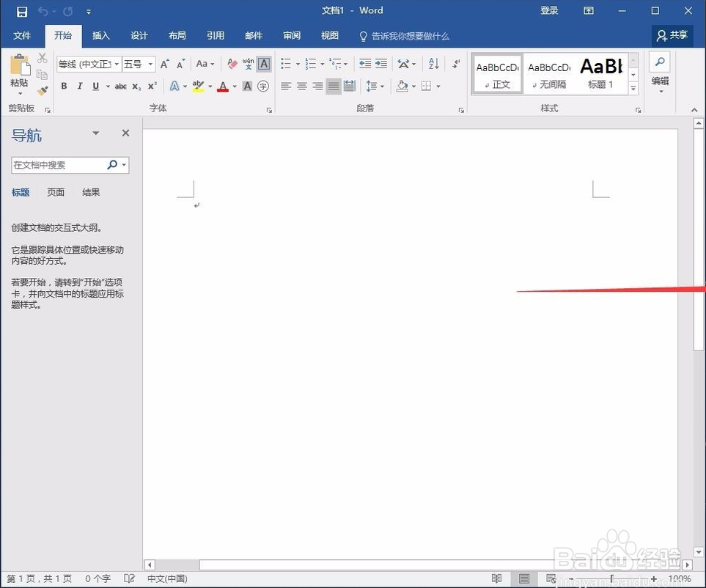Decrease paragraph indent
Image resolution: width=706 pixels, height=588 pixels.
coord(365,64)
